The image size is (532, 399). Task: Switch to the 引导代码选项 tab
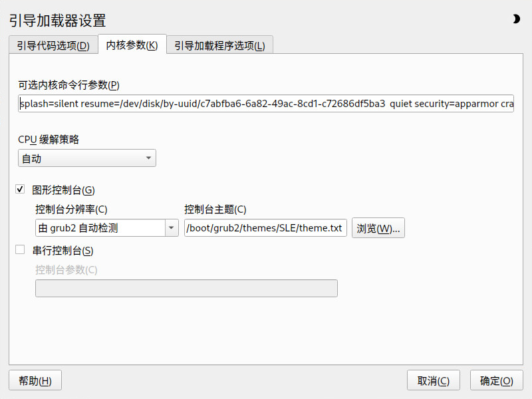coord(53,45)
